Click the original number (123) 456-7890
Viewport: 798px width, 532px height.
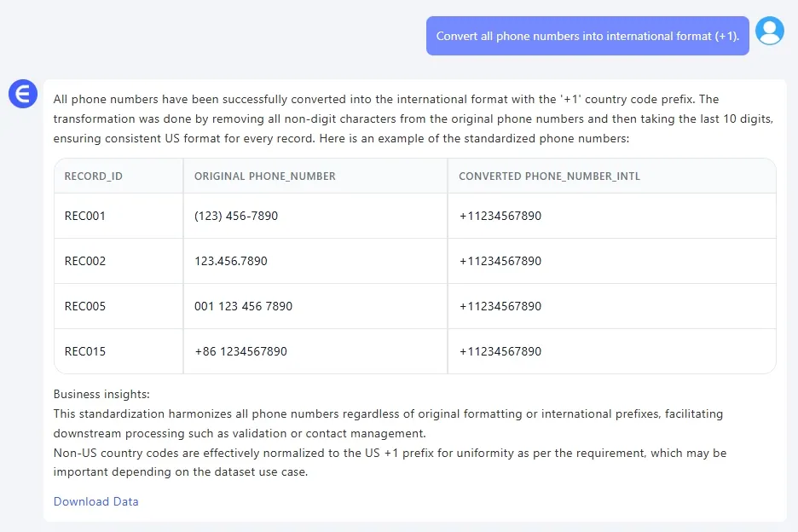coord(236,216)
